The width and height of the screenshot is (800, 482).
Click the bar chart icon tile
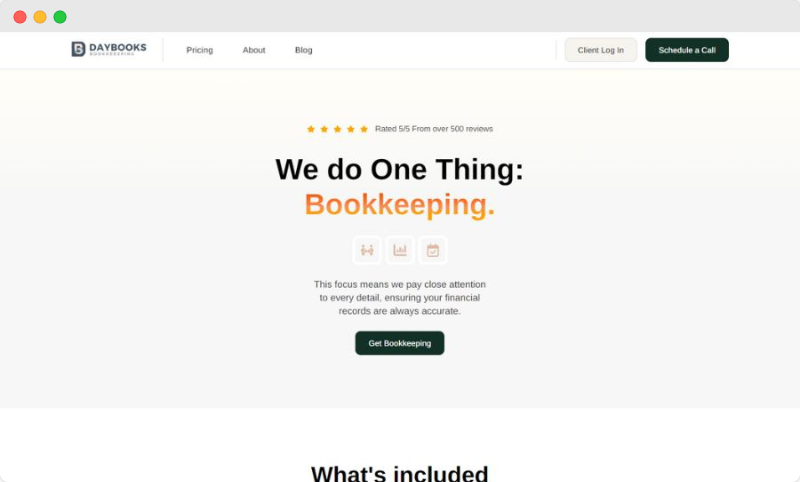click(400, 250)
